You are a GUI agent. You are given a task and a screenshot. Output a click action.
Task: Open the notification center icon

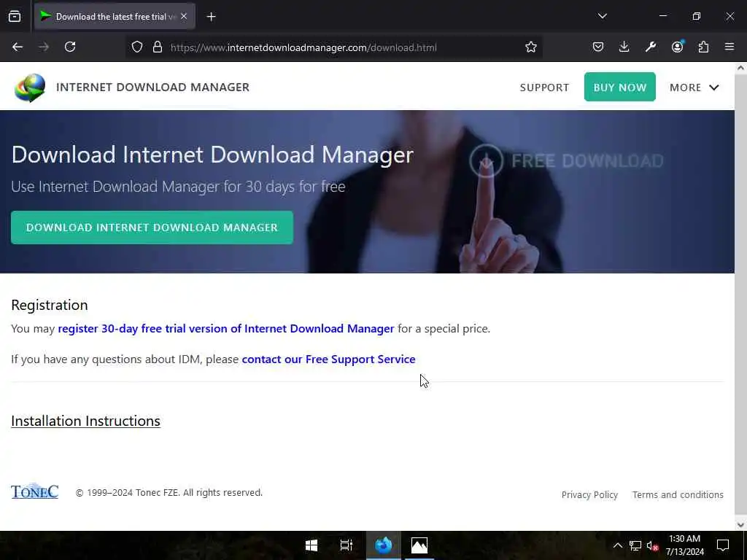(x=723, y=545)
